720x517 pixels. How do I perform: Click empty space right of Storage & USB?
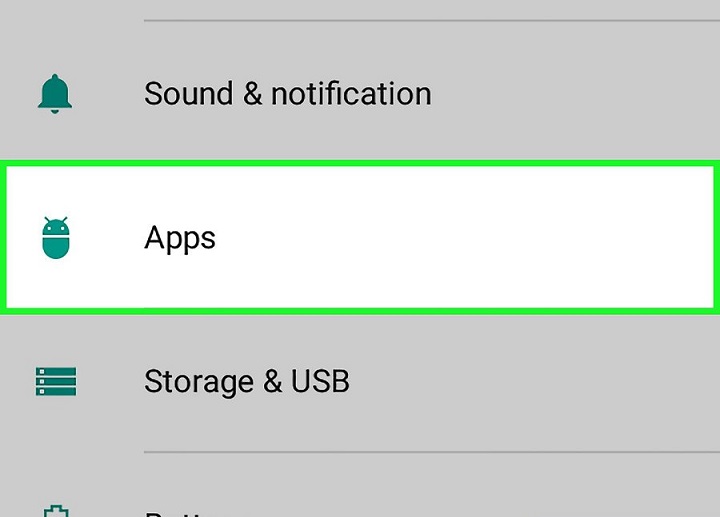point(533,382)
